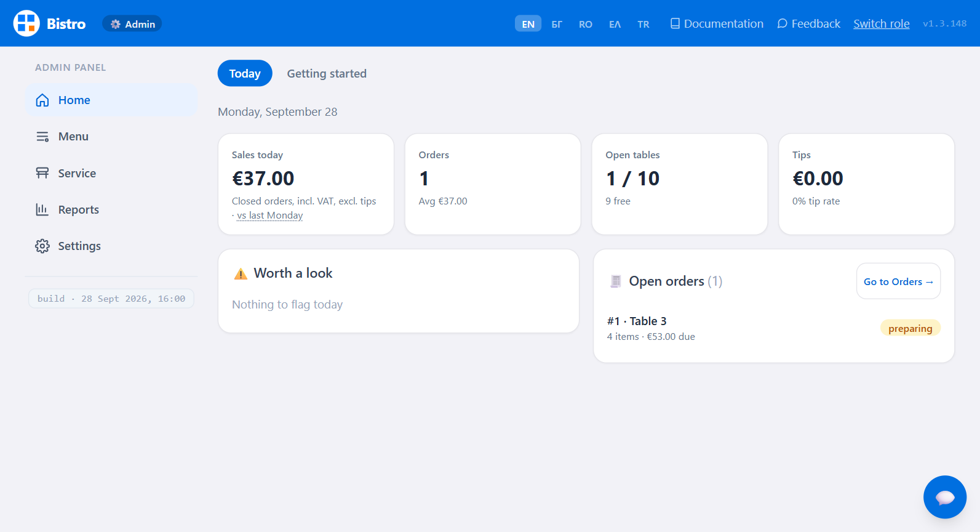This screenshot has width=980, height=532.
Task: Click the 9 free text
Action: click(618, 201)
